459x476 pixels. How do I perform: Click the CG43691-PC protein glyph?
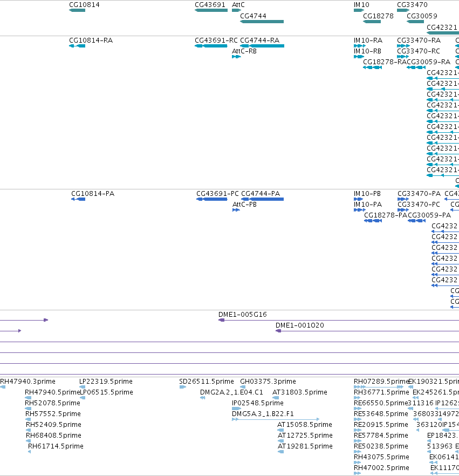point(212,199)
